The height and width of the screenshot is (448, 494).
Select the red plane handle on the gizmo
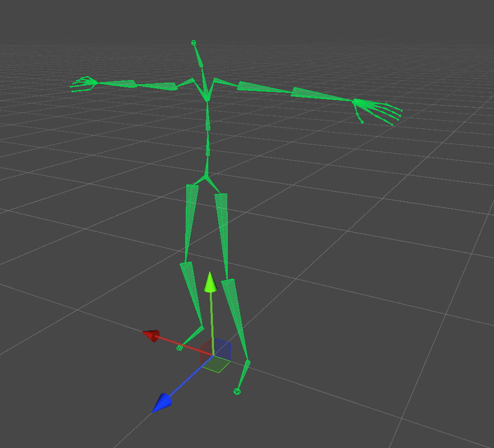point(207,352)
